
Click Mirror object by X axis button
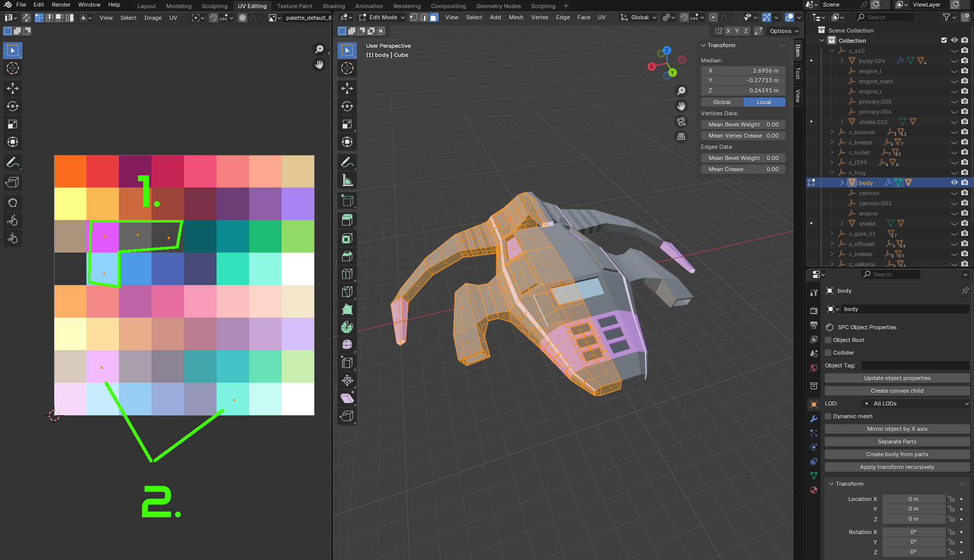point(897,429)
